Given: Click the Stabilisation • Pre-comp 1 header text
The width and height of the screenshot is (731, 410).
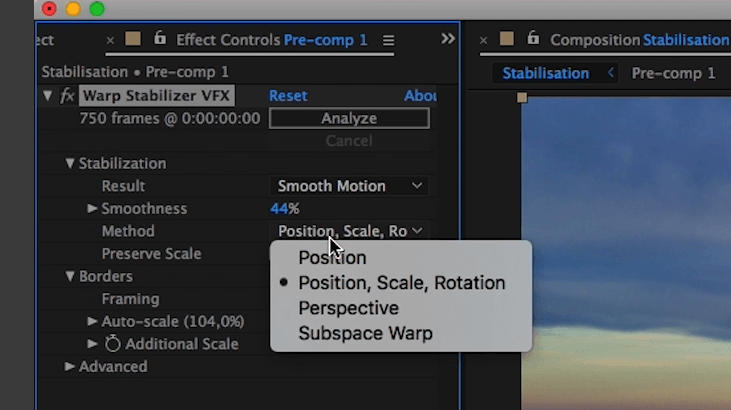Looking at the screenshot, I should (x=135, y=72).
